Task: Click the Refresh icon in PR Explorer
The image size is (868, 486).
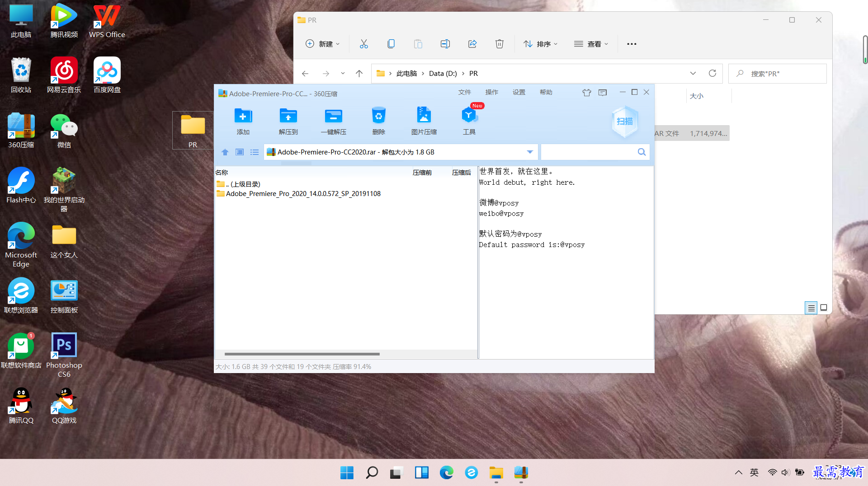Action: [712, 73]
